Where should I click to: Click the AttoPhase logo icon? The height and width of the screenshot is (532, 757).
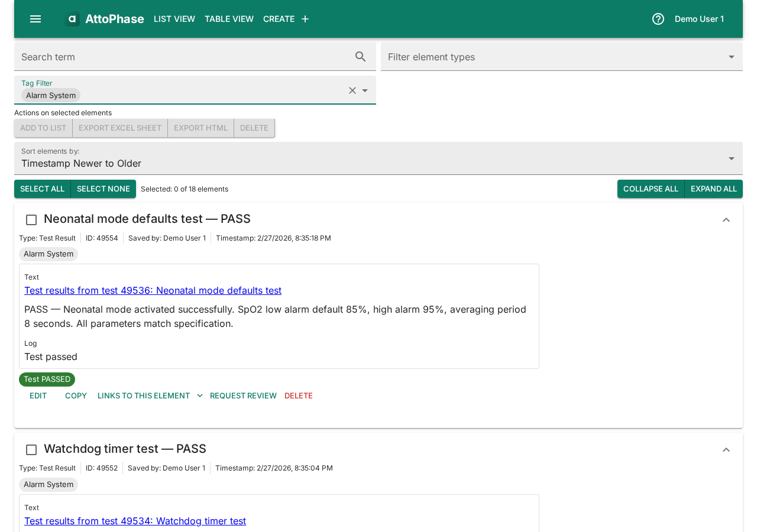(72, 18)
